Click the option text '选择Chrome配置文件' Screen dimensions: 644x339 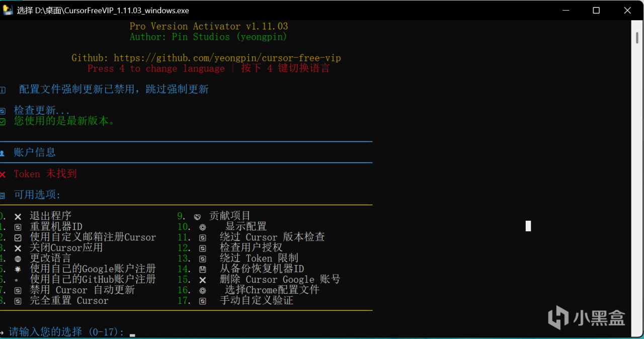coord(272,290)
